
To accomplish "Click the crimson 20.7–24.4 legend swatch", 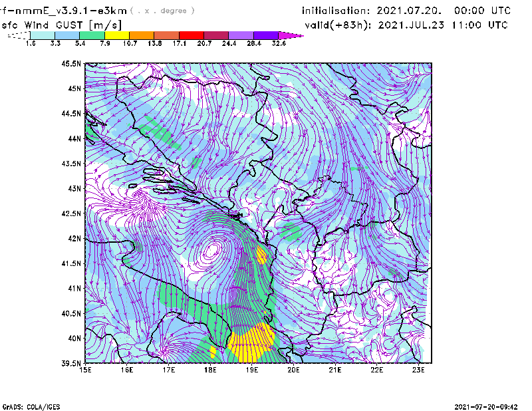I will click(216, 35).
